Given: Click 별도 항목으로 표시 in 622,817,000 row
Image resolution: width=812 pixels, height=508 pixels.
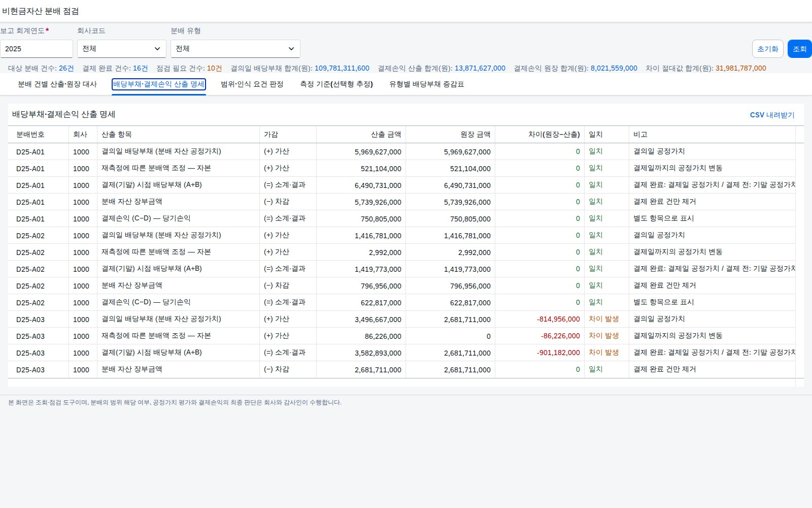Looking at the screenshot, I should (x=664, y=302).
